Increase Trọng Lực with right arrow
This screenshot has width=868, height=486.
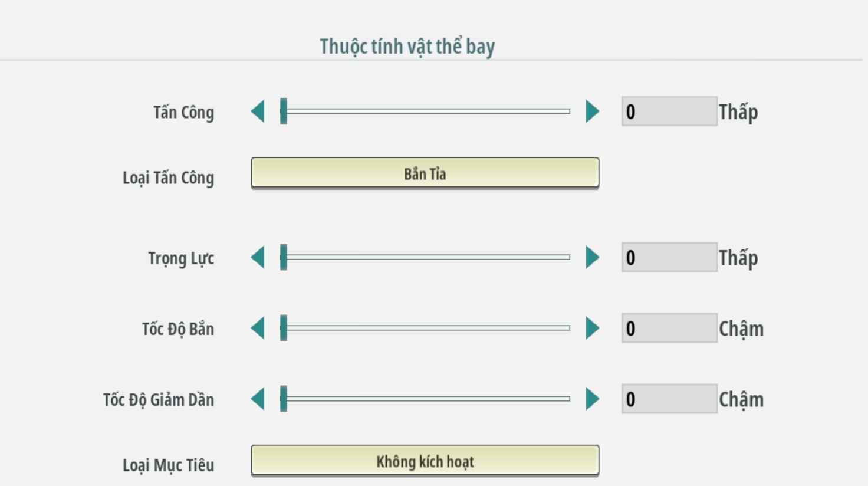pos(592,258)
